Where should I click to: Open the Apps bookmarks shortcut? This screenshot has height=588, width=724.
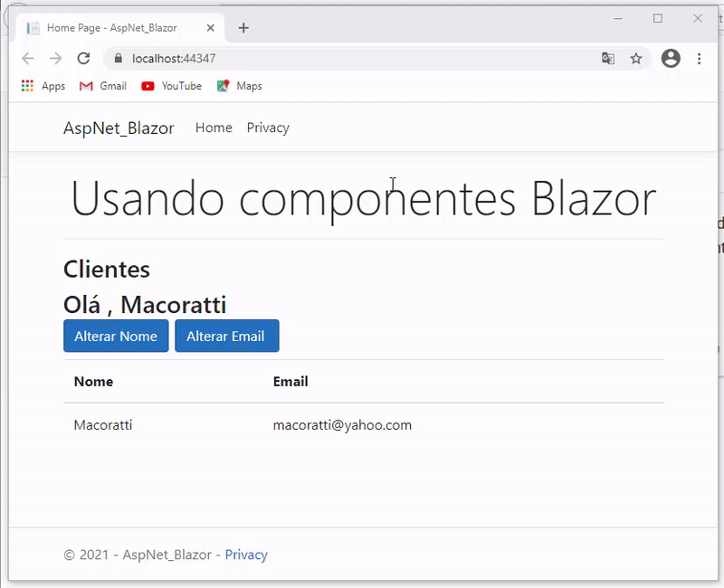tap(43, 86)
